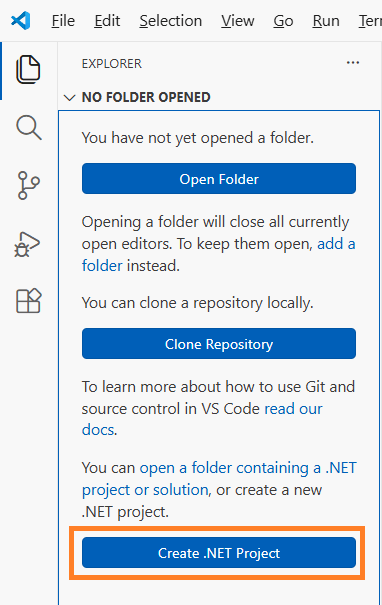Screen dimensions: 382x605
Task: Open the File menu
Action: click(63, 21)
